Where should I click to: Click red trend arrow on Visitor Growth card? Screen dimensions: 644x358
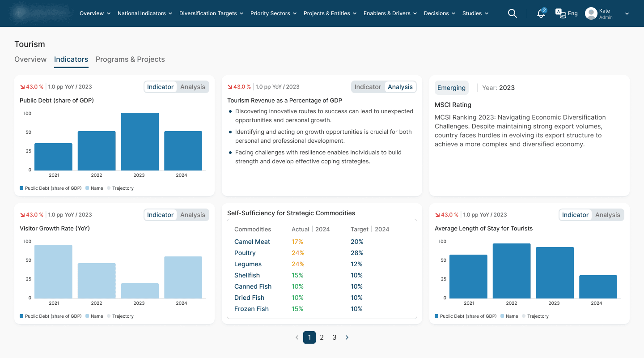[x=22, y=215]
